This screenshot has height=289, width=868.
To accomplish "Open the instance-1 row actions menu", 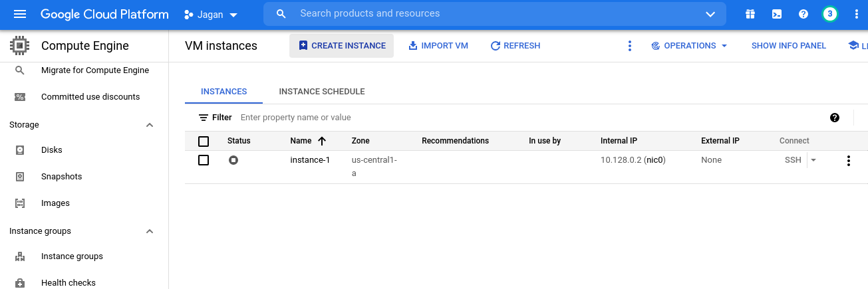I will [x=848, y=160].
